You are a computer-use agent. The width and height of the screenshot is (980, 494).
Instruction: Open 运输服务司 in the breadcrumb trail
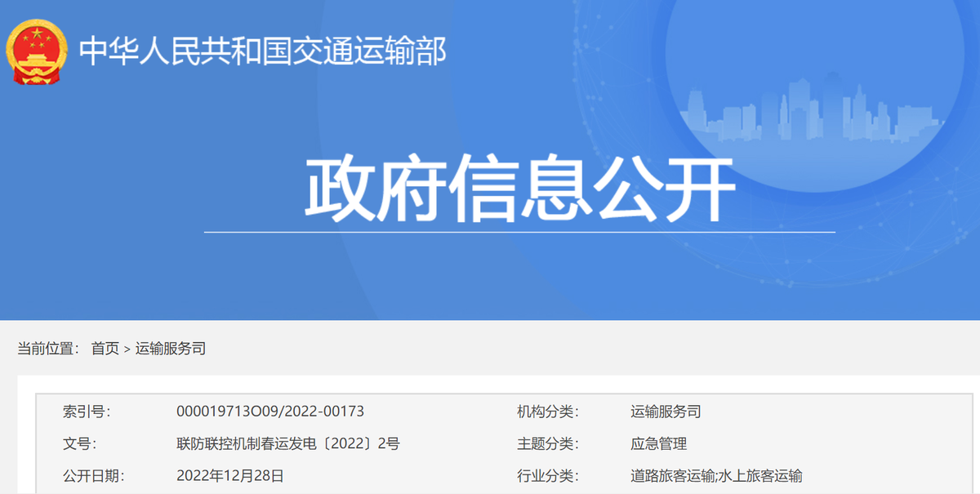point(171,349)
